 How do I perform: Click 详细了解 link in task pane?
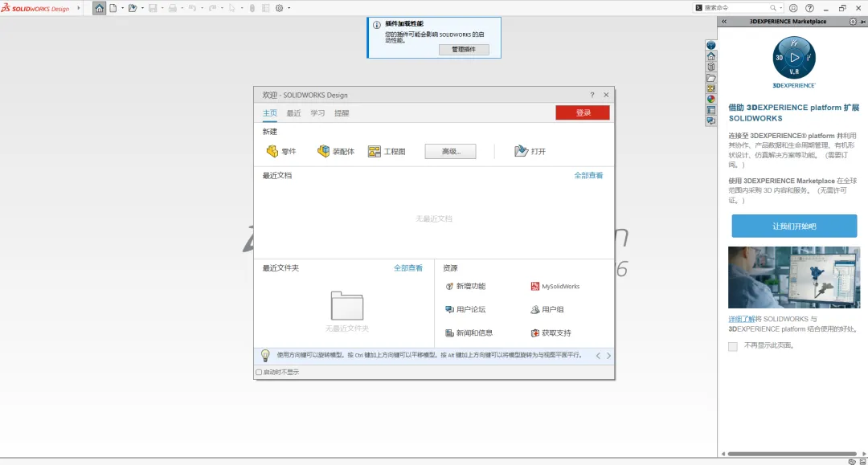pyautogui.click(x=741, y=319)
